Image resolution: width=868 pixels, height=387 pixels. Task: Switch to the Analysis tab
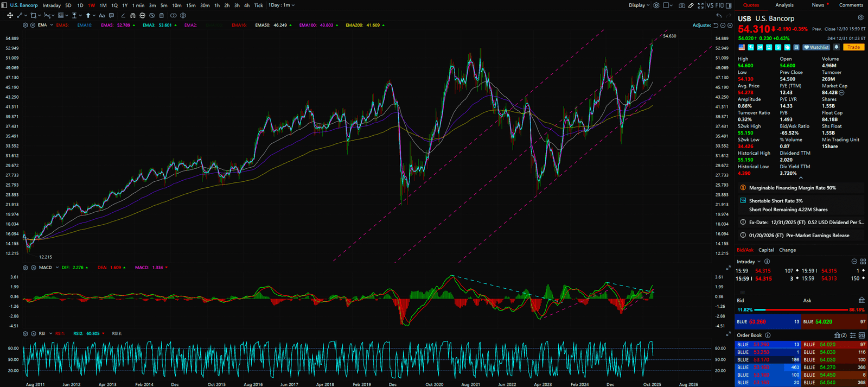[x=784, y=5]
